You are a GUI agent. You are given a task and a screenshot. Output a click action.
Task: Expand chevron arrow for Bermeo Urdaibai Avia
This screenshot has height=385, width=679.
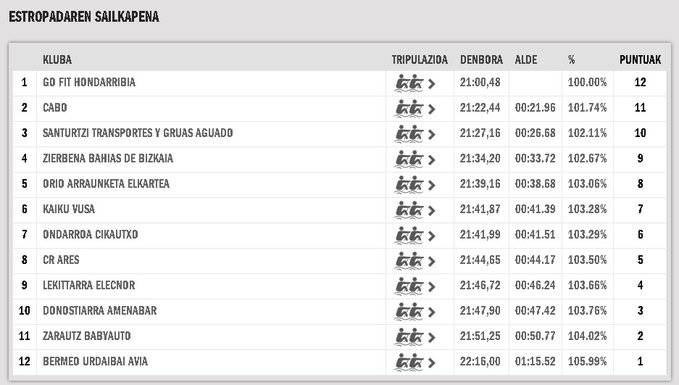[x=431, y=363]
